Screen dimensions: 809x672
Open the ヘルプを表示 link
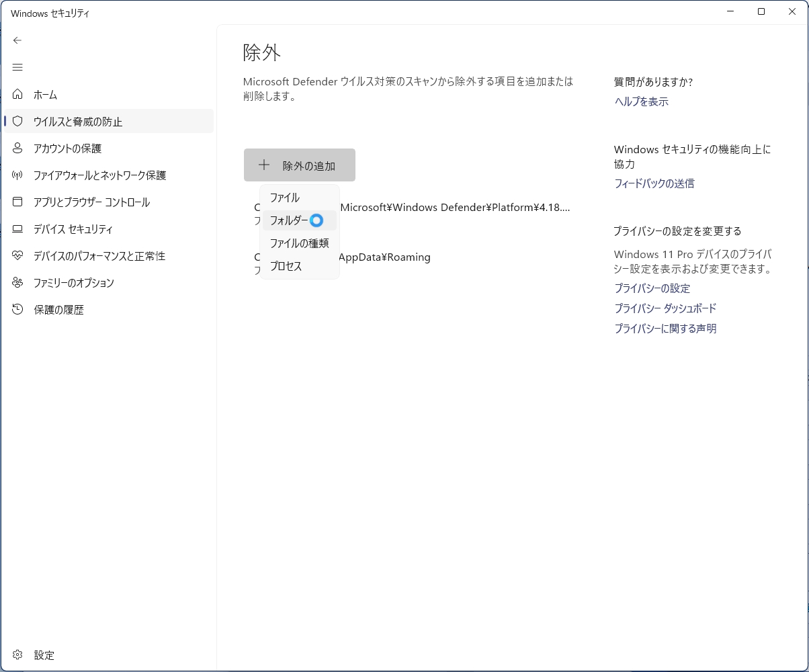641,102
